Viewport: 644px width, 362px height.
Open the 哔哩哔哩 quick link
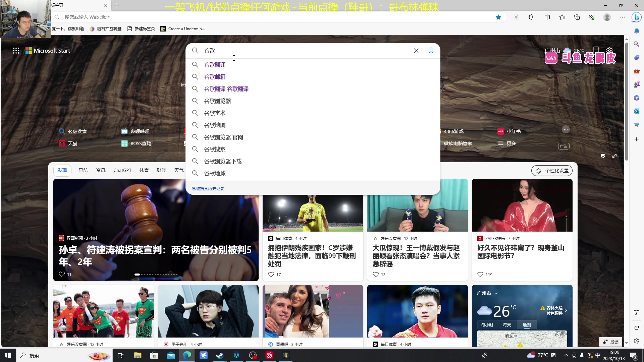coord(135,131)
